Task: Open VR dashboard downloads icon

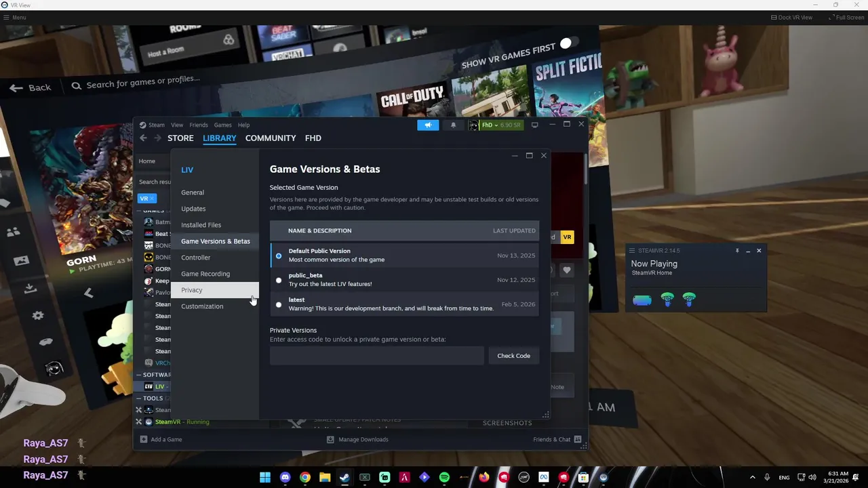Action: click(30, 289)
